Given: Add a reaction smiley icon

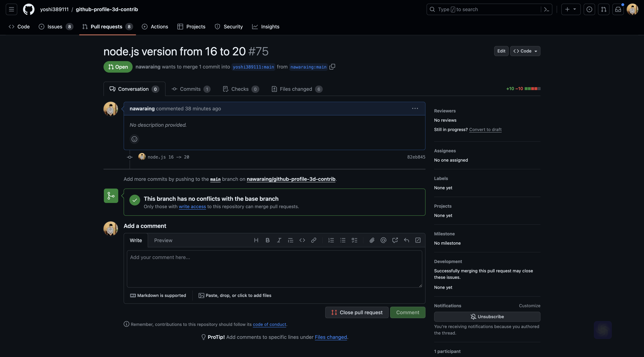Looking at the screenshot, I should tap(134, 139).
